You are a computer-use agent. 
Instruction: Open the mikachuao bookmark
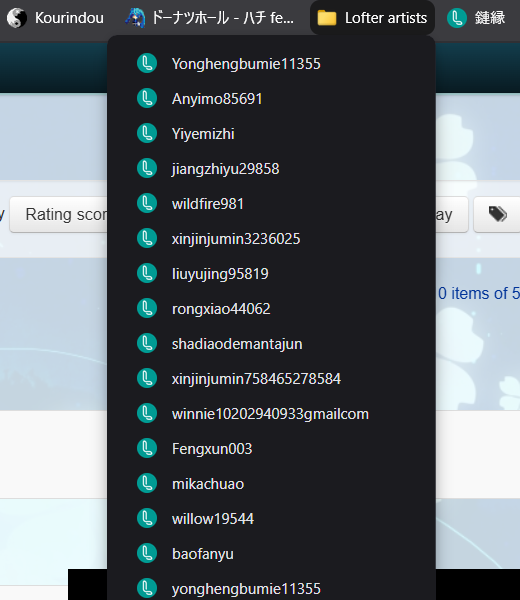coord(271,484)
